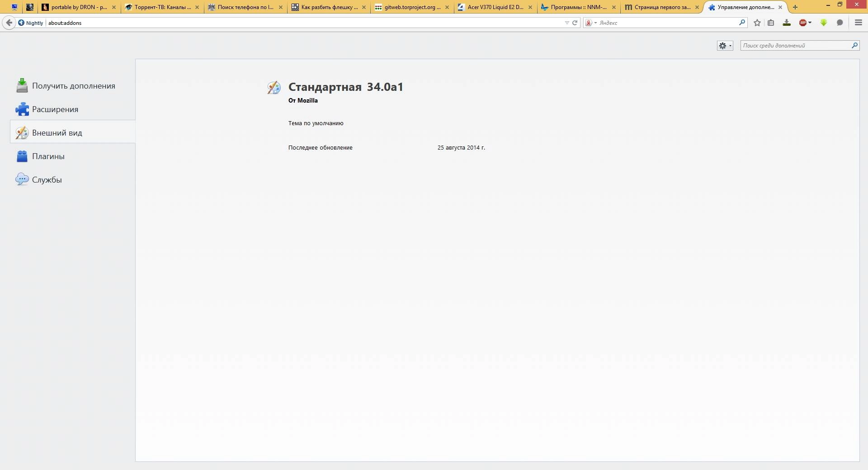This screenshot has width=868, height=470.
Task: Click the green download arrow extension icon
Action: (x=824, y=23)
